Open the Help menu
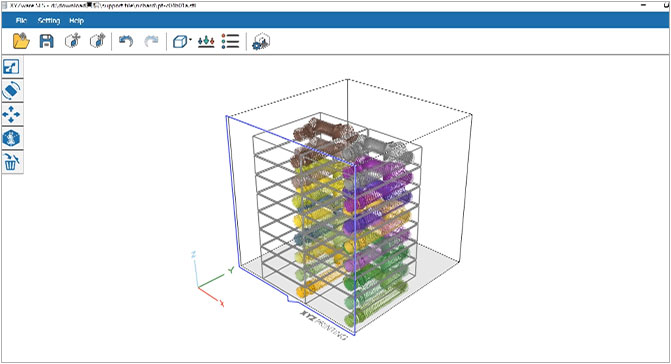This screenshot has width=671, height=364. 77,21
